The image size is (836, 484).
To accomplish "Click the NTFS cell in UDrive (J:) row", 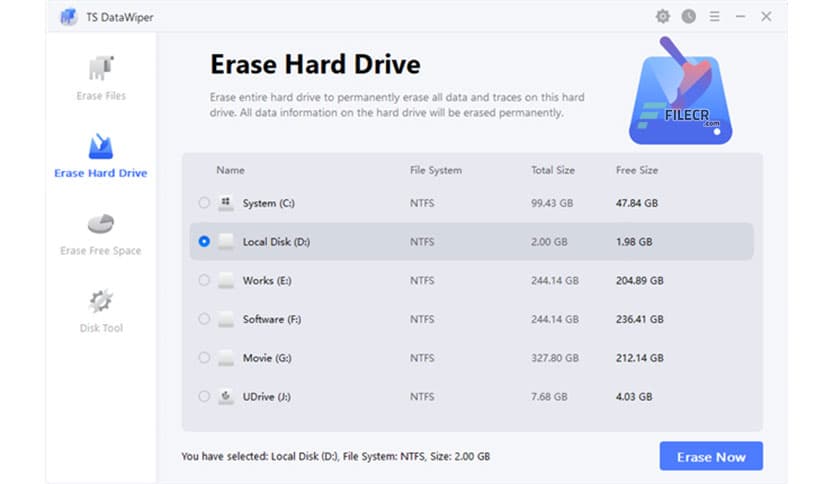I will click(x=422, y=397).
